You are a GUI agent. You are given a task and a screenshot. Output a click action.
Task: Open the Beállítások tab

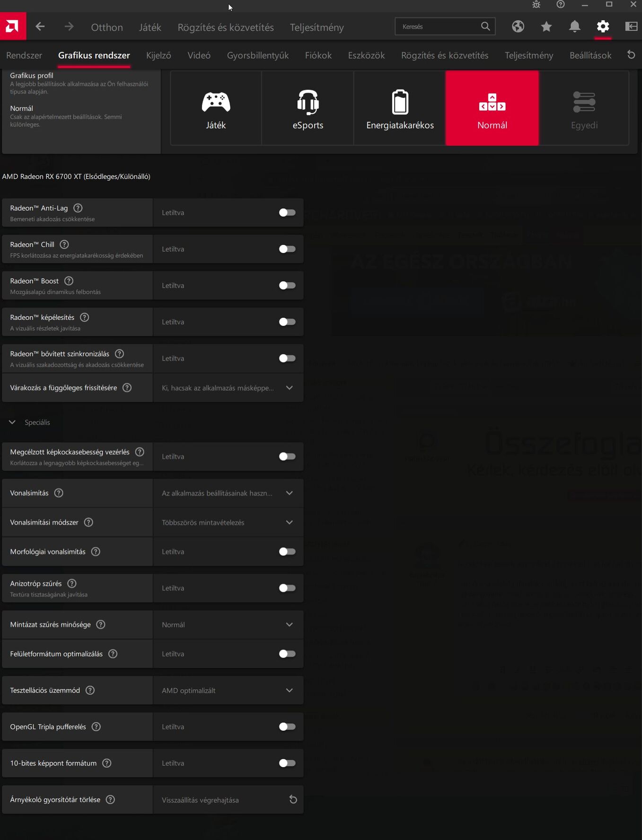[590, 55]
